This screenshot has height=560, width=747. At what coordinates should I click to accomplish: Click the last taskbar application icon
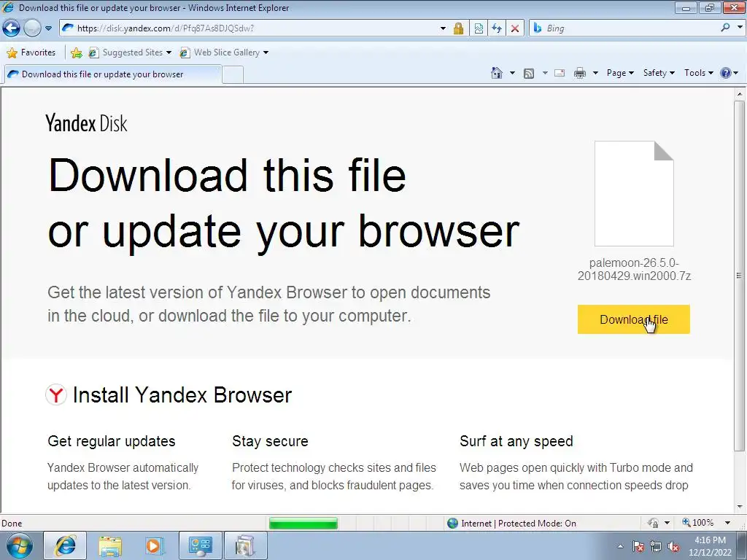(x=245, y=545)
